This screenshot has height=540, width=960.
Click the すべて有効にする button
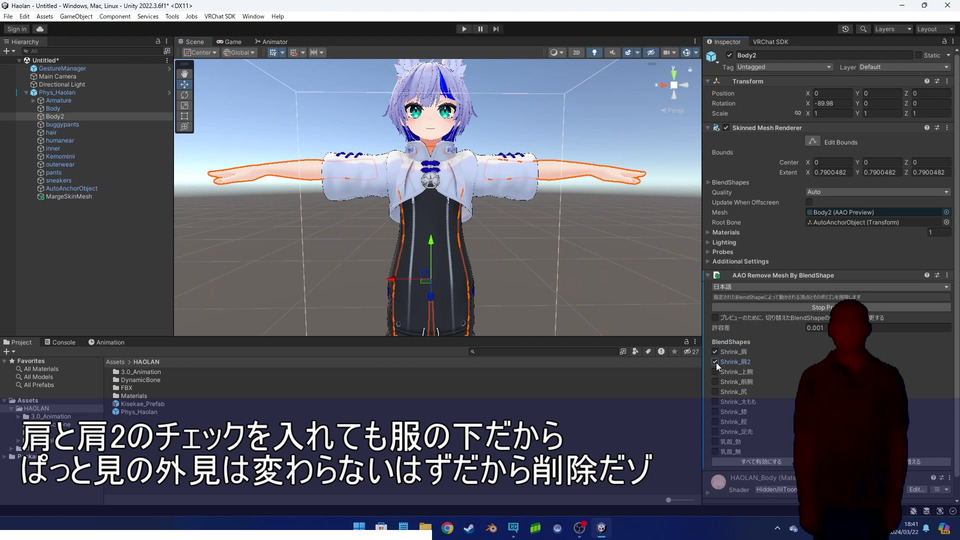tap(761, 462)
